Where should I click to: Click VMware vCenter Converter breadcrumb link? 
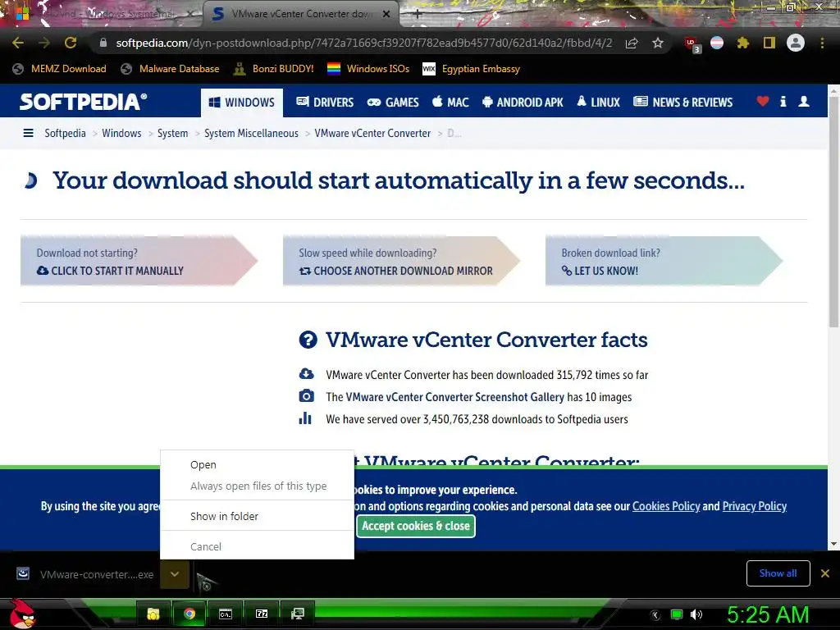pyautogui.click(x=372, y=133)
